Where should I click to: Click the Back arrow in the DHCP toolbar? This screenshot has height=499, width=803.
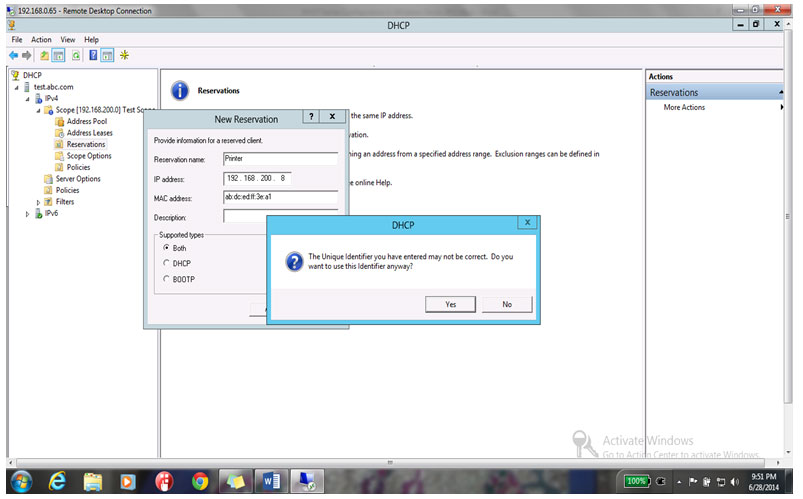point(13,55)
